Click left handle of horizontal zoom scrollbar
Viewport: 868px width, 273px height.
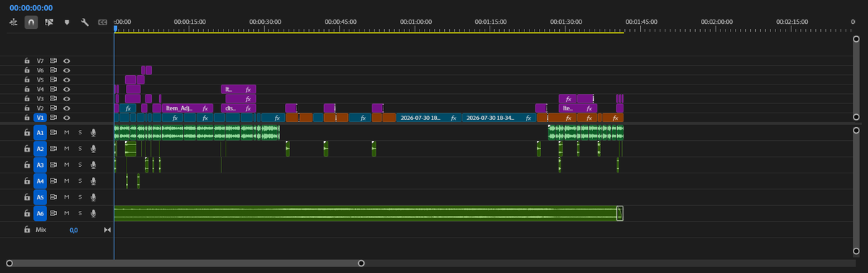tap(9, 263)
